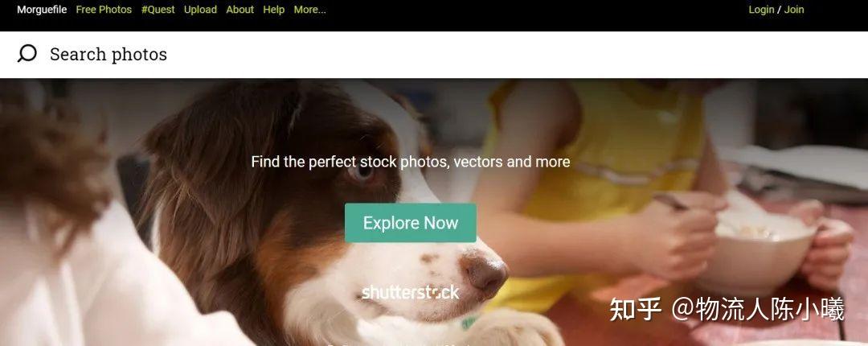Open the Free Photos menu item

point(104,10)
